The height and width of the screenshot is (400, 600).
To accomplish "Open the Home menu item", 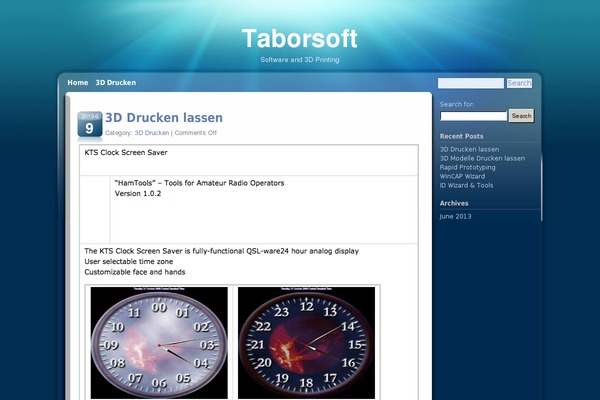I will (78, 82).
